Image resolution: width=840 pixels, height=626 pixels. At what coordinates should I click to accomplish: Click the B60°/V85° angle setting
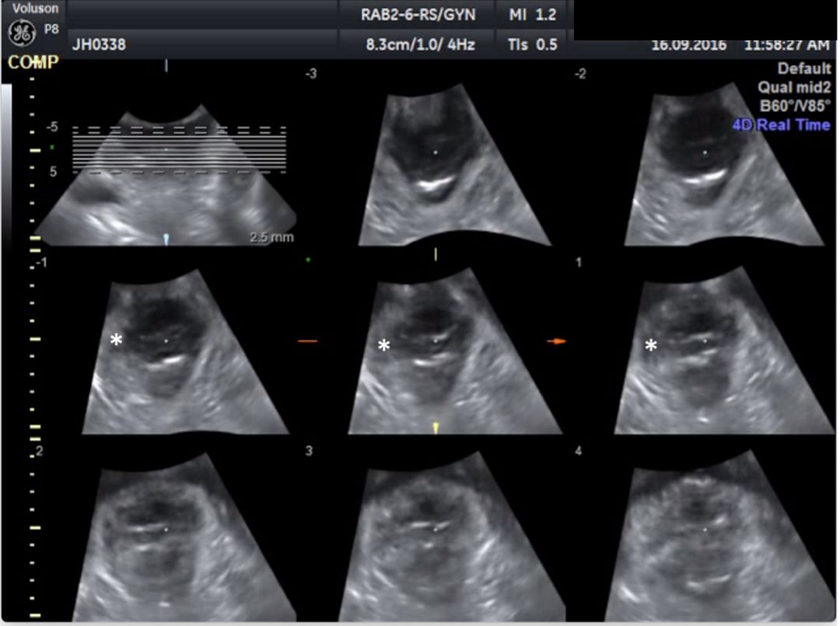(x=795, y=106)
